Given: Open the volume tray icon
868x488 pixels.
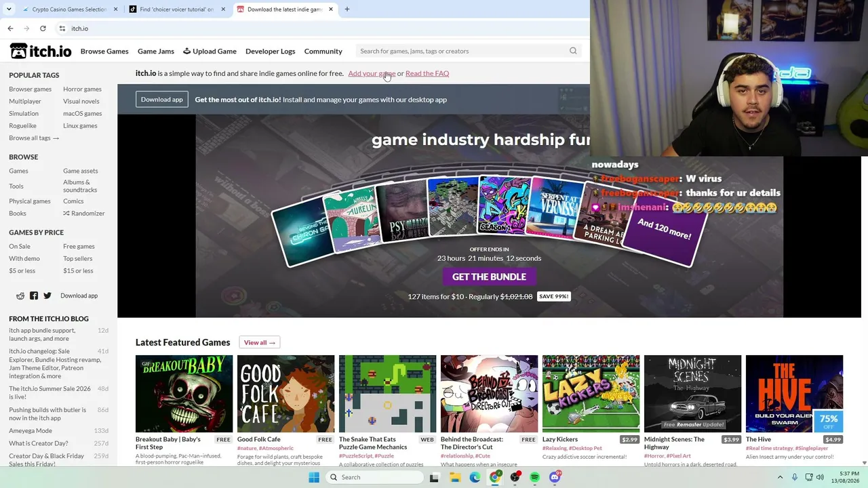Looking at the screenshot, I should 820,477.
